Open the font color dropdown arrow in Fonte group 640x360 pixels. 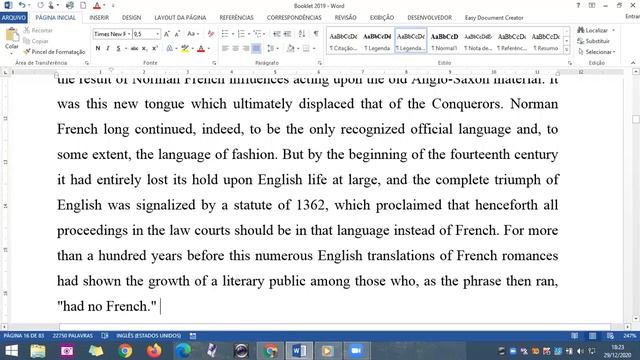(x=209, y=49)
